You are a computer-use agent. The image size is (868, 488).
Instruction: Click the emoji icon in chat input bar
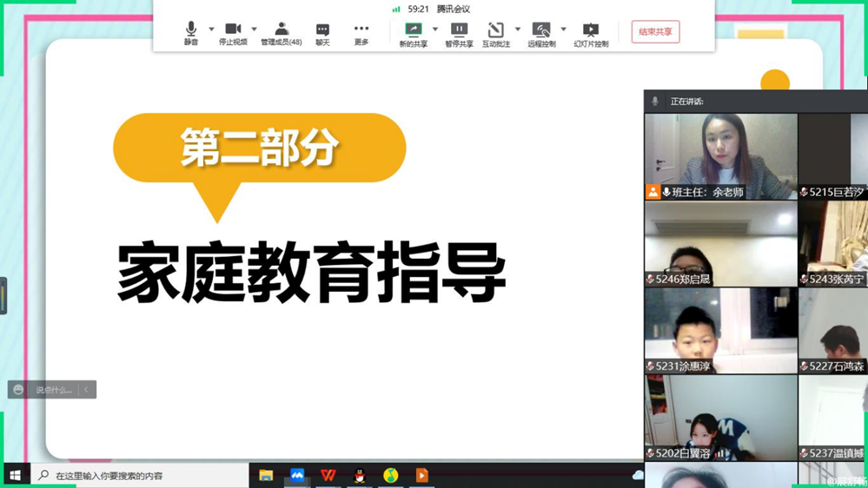click(x=18, y=390)
